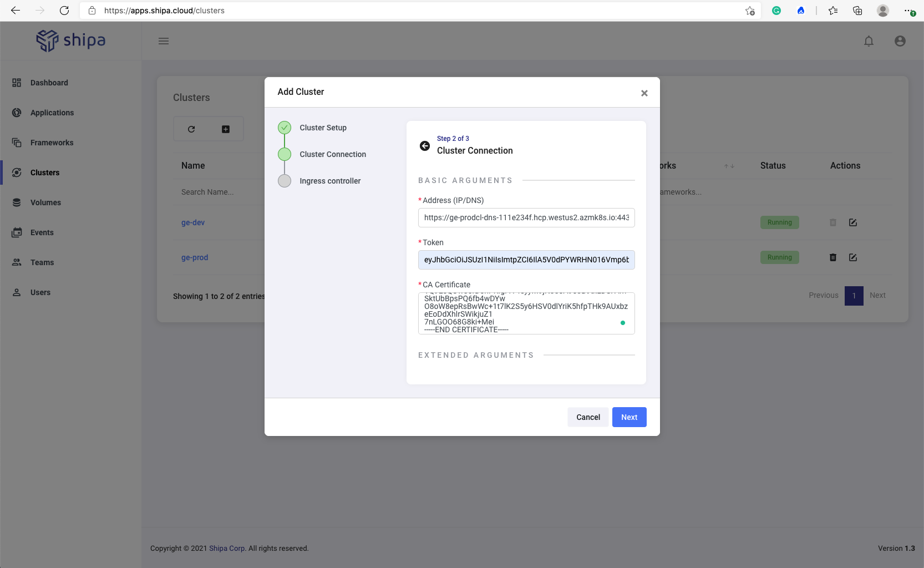Viewport: 924px width, 568px height.
Task: Open Events in the sidebar
Action: pos(42,232)
